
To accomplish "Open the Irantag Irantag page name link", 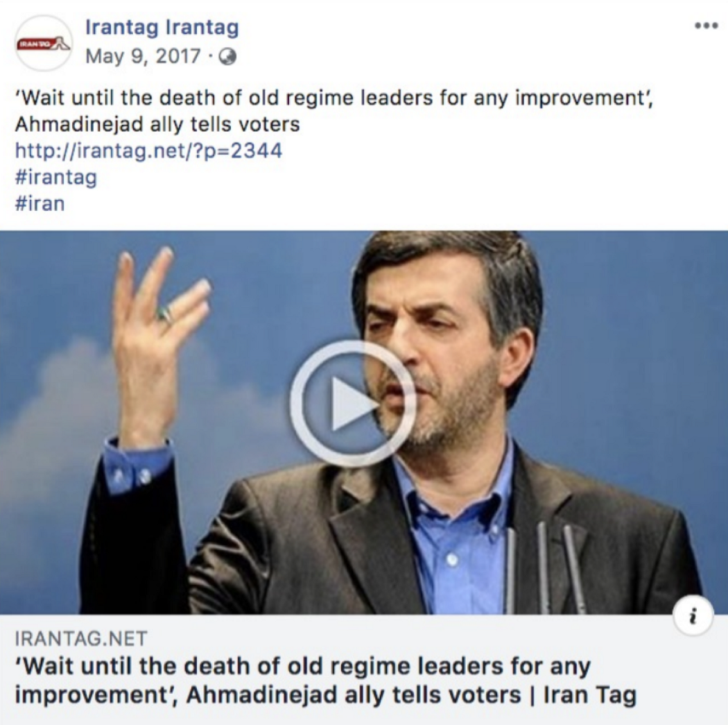I will (x=162, y=27).
